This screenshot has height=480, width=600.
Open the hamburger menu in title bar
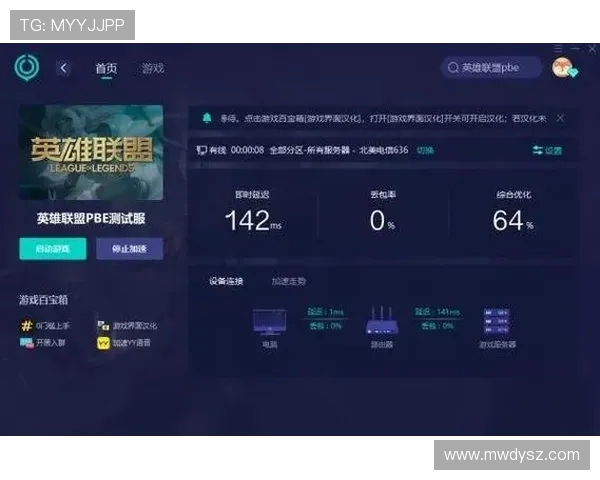coord(558,48)
